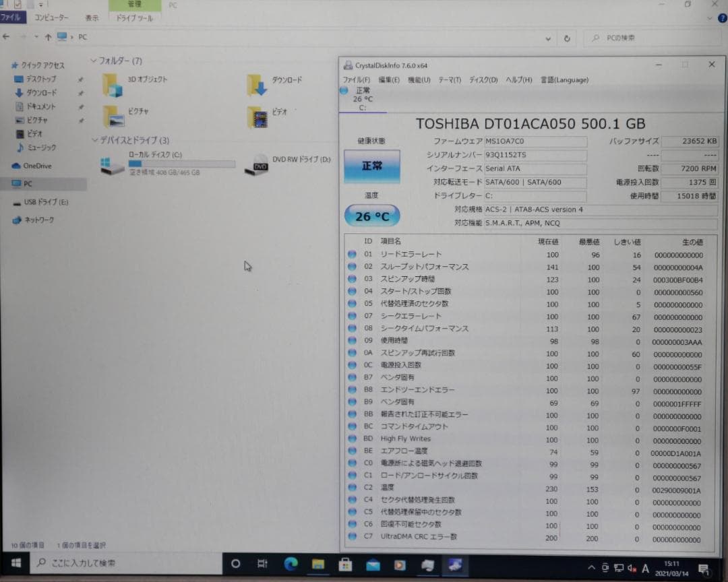Viewport: 728px width, 582px height.
Task: Select the ピクチャ folder in main pane
Action: pos(126,116)
